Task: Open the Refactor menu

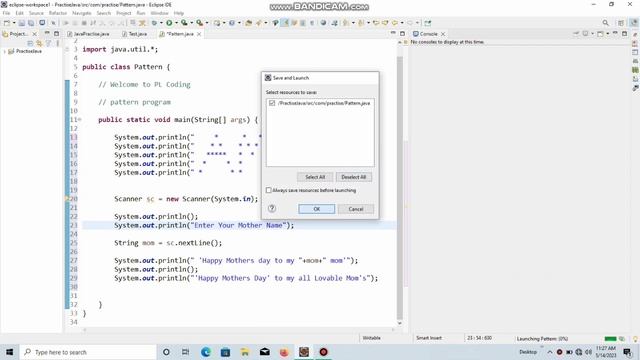Action: coord(58,13)
